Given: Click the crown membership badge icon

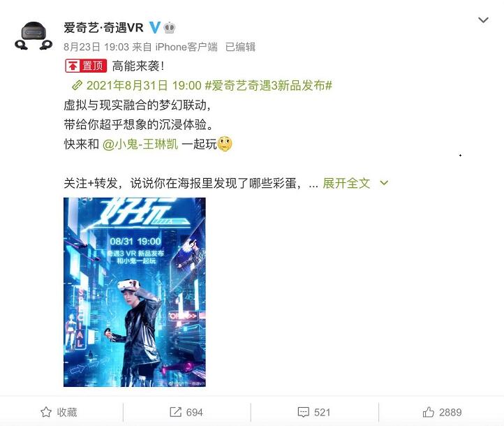Looking at the screenshot, I should tap(170, 28).
